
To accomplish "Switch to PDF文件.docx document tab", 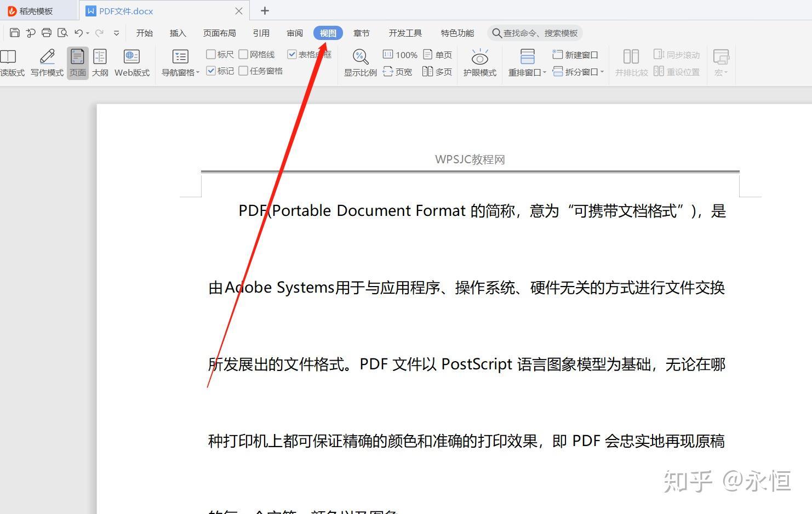I will coord(164,10).
